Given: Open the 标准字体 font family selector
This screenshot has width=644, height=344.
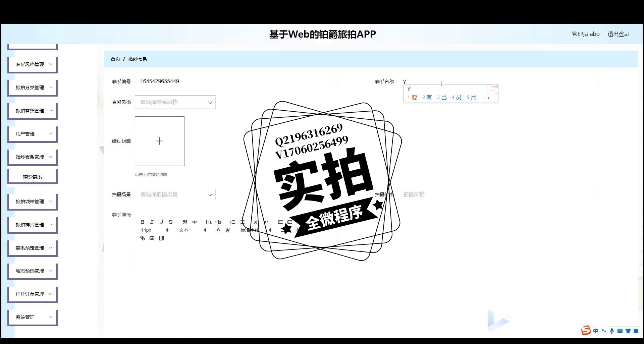Looking at the screenshot, I should pyautogui.click(x=256, y=230).
